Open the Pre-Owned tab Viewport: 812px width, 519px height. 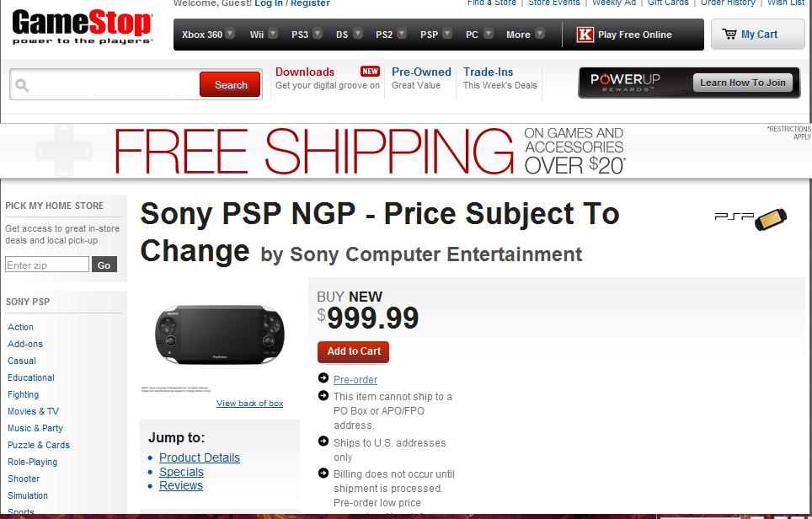pos(421,72)
